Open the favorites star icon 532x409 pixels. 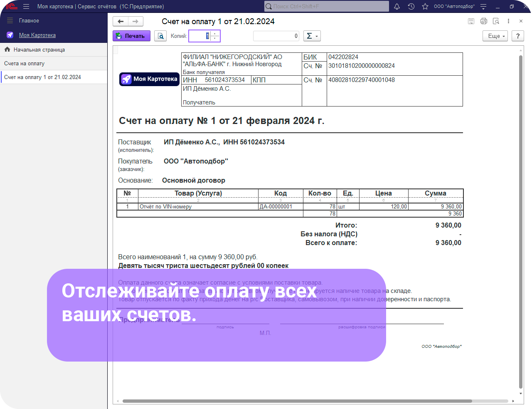[425, 6]
